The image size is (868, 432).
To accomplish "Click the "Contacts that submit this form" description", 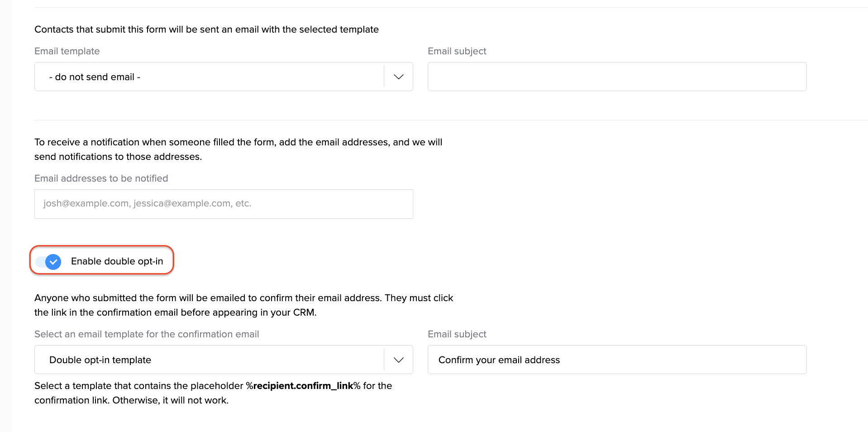I will [x=206, y=29].
